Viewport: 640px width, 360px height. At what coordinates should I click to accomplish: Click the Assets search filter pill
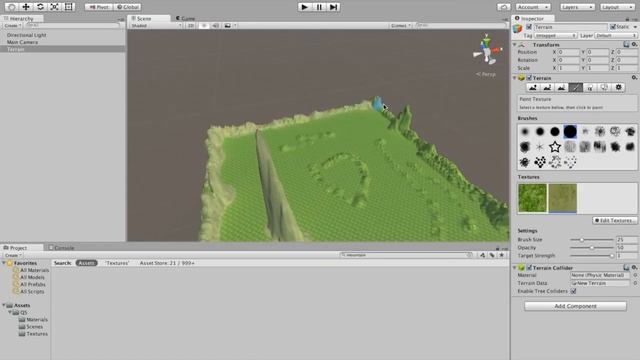click(86, 263)
